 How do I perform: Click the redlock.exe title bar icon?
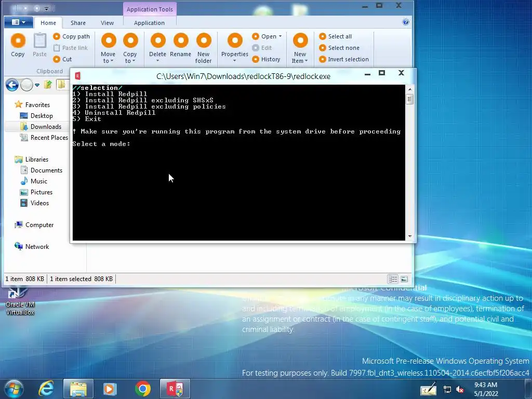pos(77,76)
